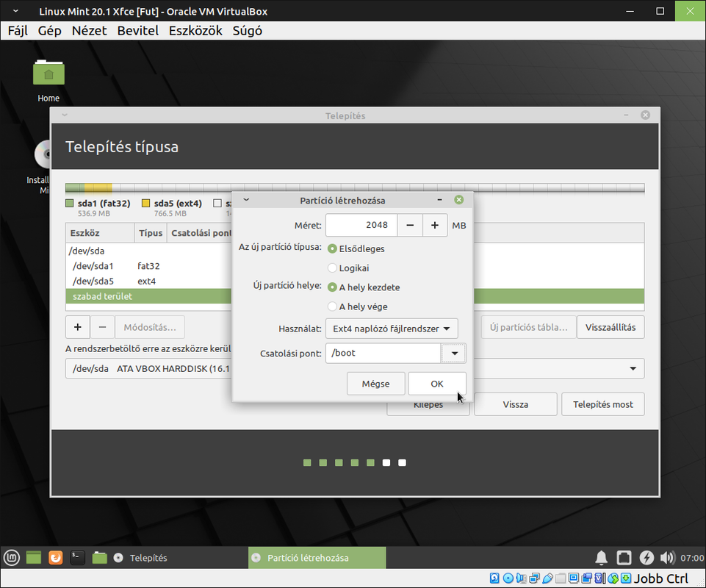This screenshot has width=706, height=588.
Task: Expand the Csatolási pont mount point list
Action: [x=454, y=354]
